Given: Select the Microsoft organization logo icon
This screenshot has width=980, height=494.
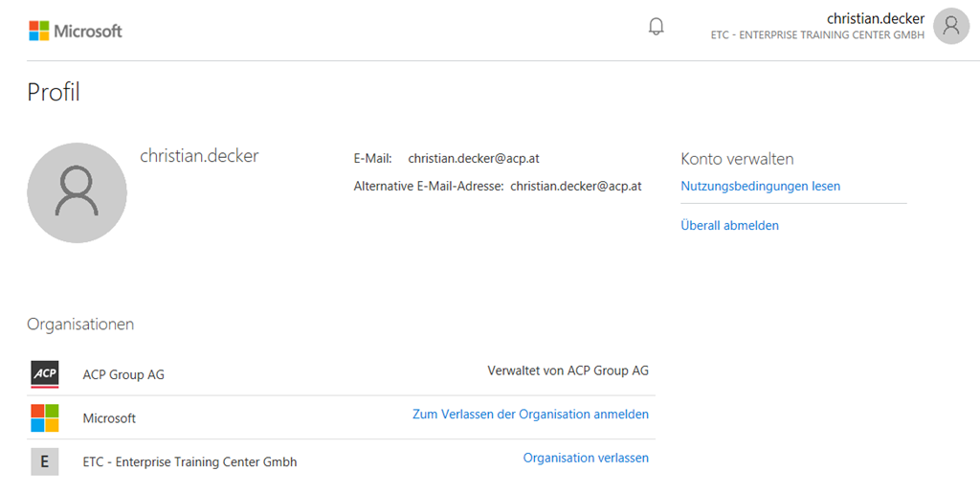Looking at the screenshot, I should coord(44,417).
